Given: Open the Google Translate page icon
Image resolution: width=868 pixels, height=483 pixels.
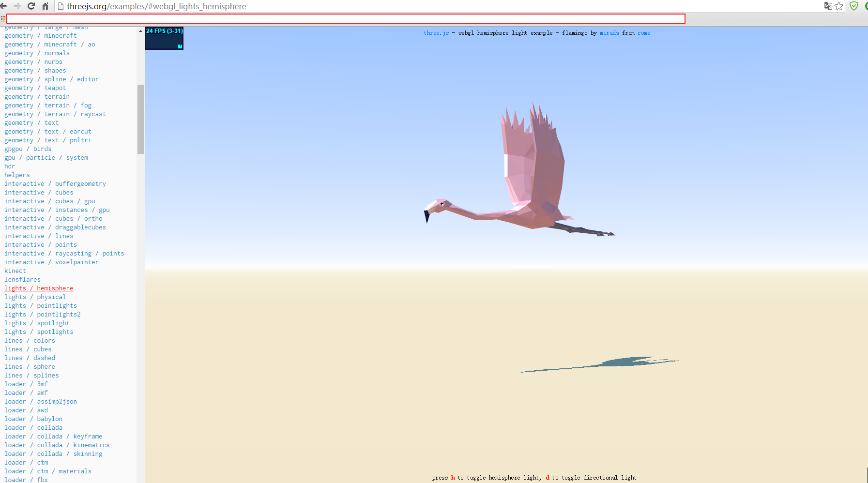Looking at the screenshot, I should point(828,6).
